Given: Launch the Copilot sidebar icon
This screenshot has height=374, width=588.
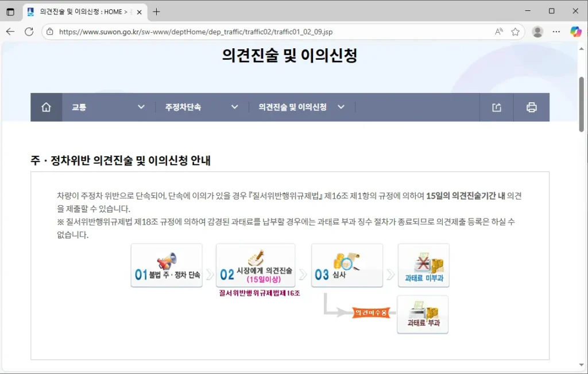Looking at the screenshot, I should tap(575, 32).
